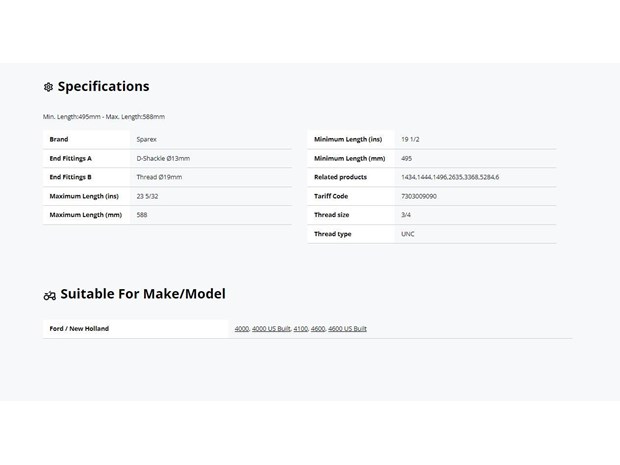Click the Related products numbers list
Viewport: 620px width, 465px height.
click(450, 177)
